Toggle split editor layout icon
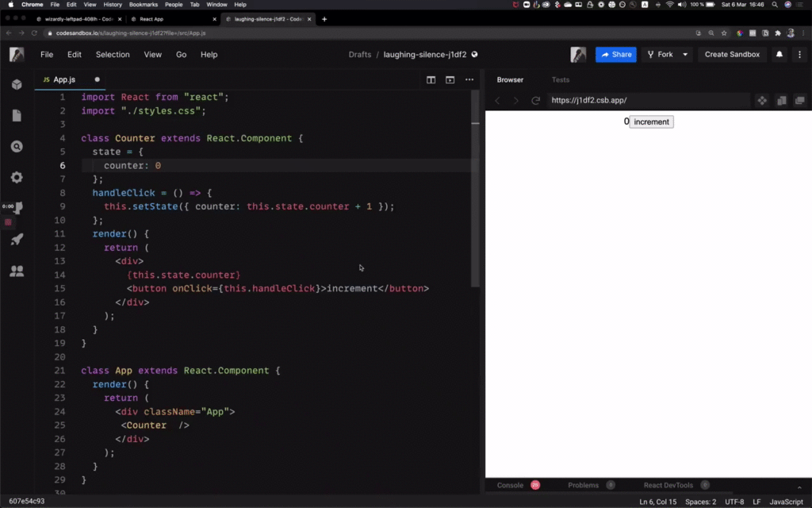This screenshot has width=812, height=508. pos(431,80)
